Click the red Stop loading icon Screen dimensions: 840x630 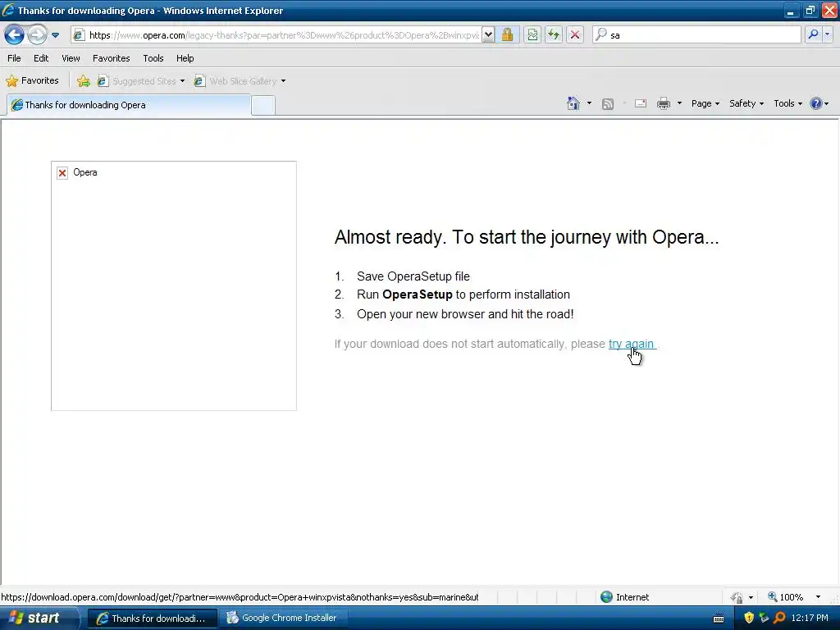tap(575, 35)
